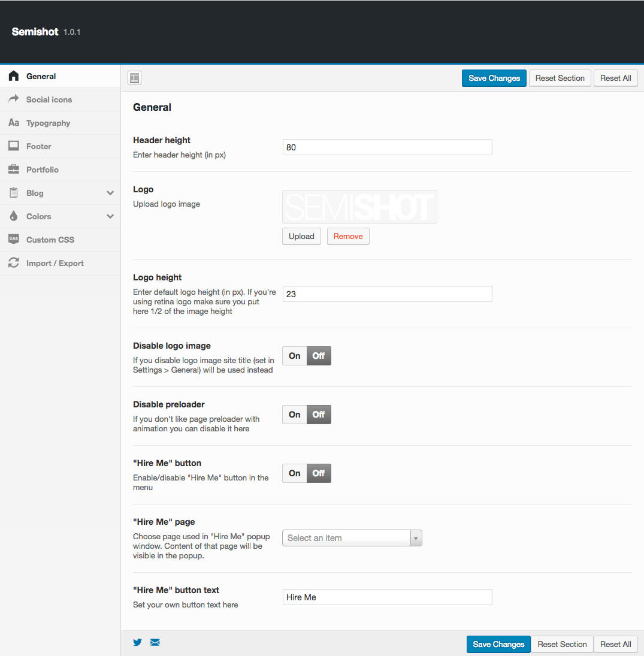Open the Footer settings section
Screen dimensions: 644x656
pyautogui.click(x=39, y=146)
